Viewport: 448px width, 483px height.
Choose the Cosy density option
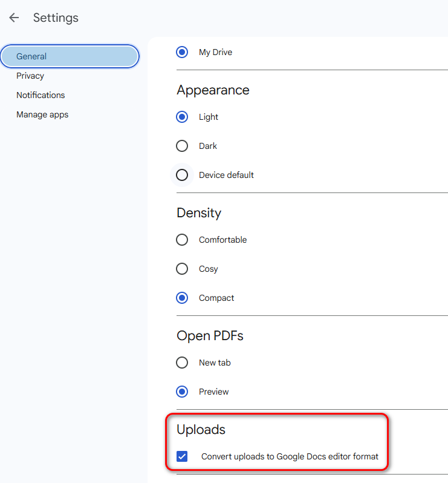(182, 269)
